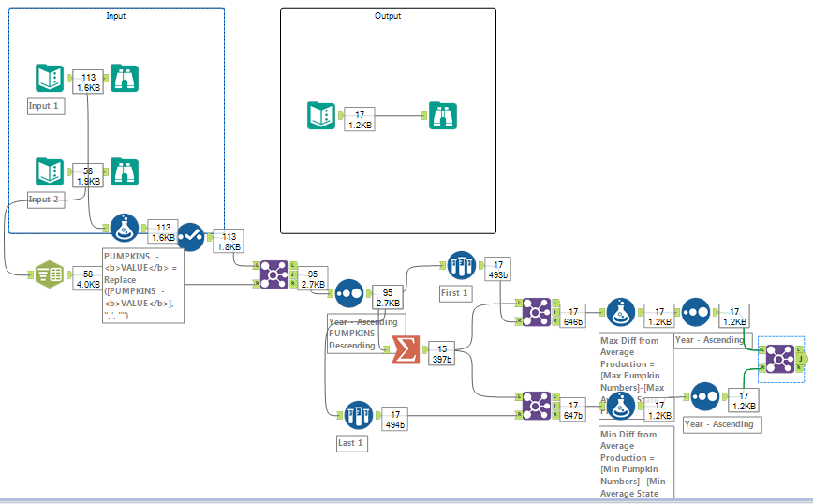This screenshot has height=504, width=813.
Task: Click the L input anchor of the 95-record Join
Action: pyautogui.click(x=256, y=265)
